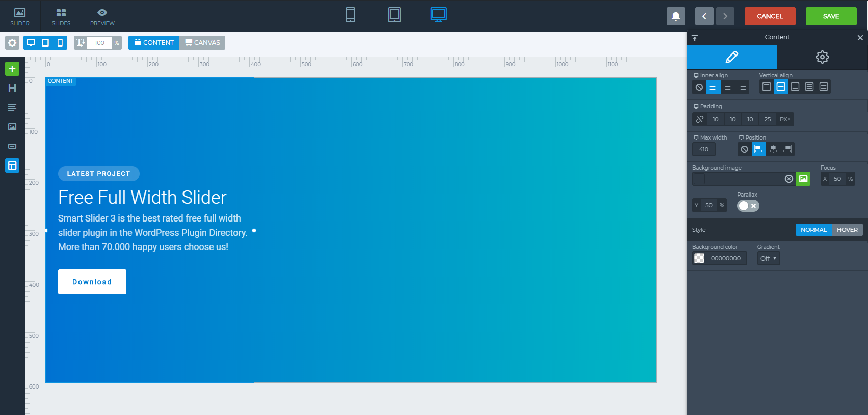
Task: Click the green add layer plus button
Action: tap(12, 69)
